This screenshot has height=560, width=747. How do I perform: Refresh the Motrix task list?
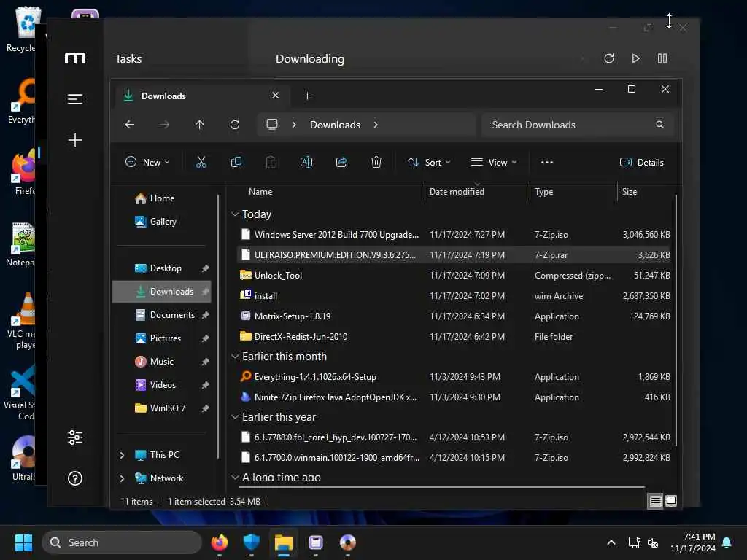click(x=609, y=58)
